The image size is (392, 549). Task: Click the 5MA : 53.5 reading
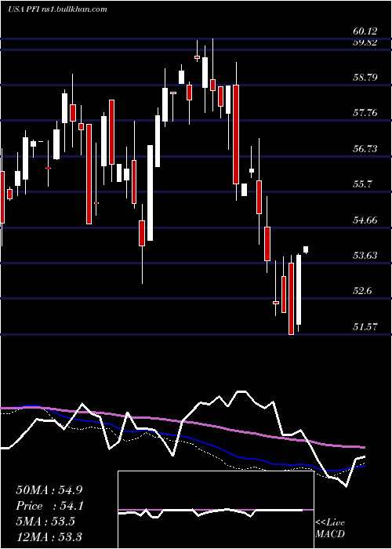45,522
